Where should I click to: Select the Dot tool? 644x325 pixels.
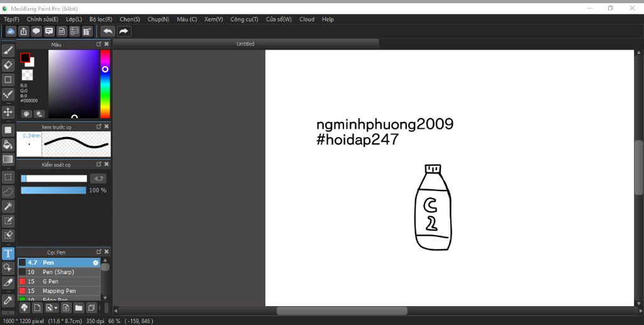pyautogui.click(x=8, y=94)
